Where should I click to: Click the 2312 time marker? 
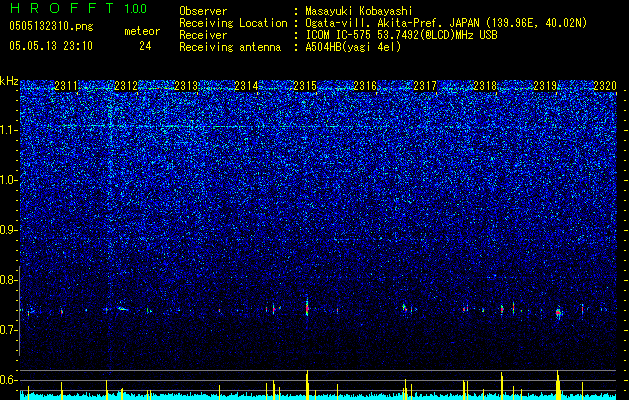coord(126,85)
